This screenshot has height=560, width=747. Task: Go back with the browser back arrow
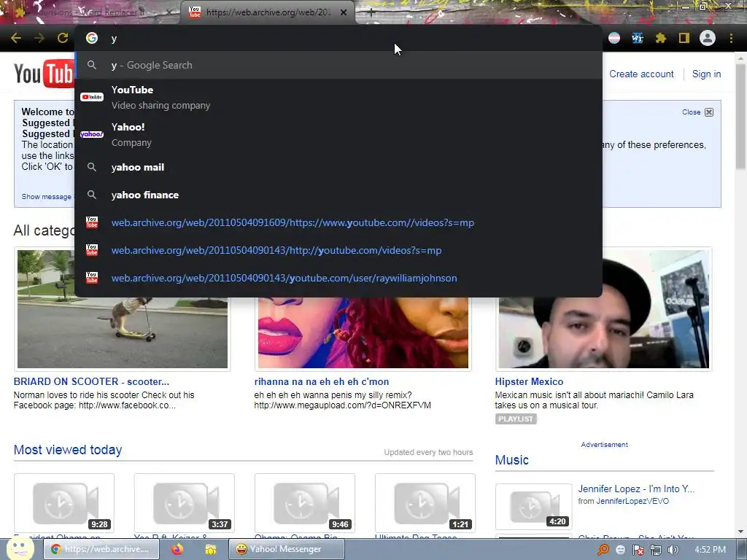point(16,38)
